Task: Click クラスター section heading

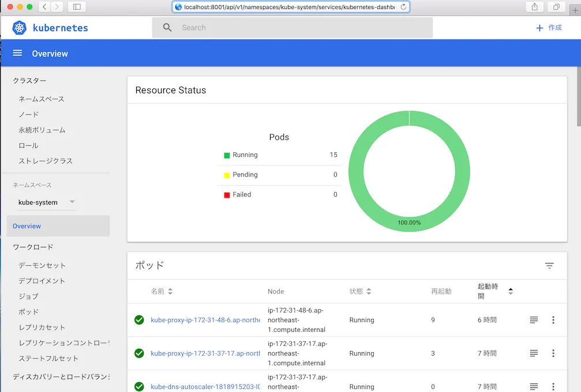Action: (x=29, y=80)
